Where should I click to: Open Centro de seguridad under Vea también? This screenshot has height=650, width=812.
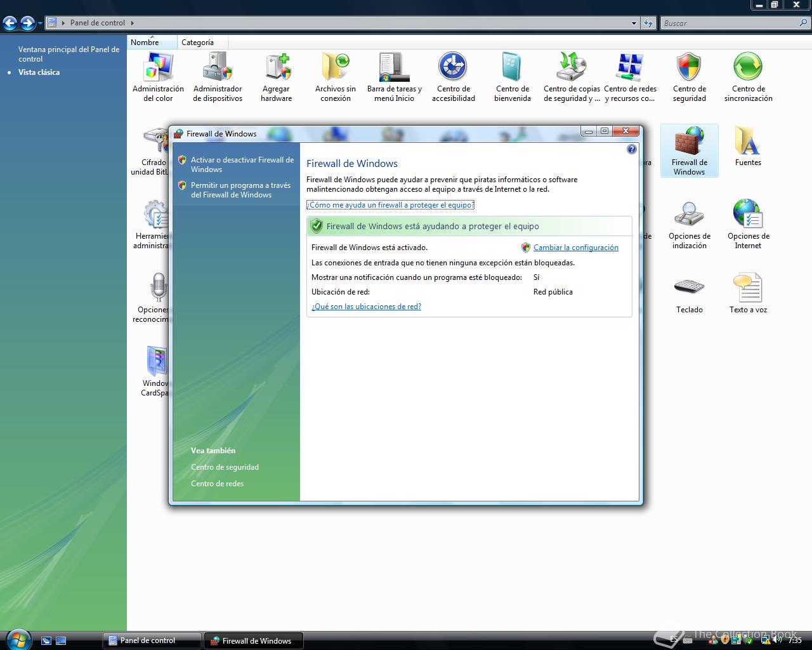click(x=225, y=467)
